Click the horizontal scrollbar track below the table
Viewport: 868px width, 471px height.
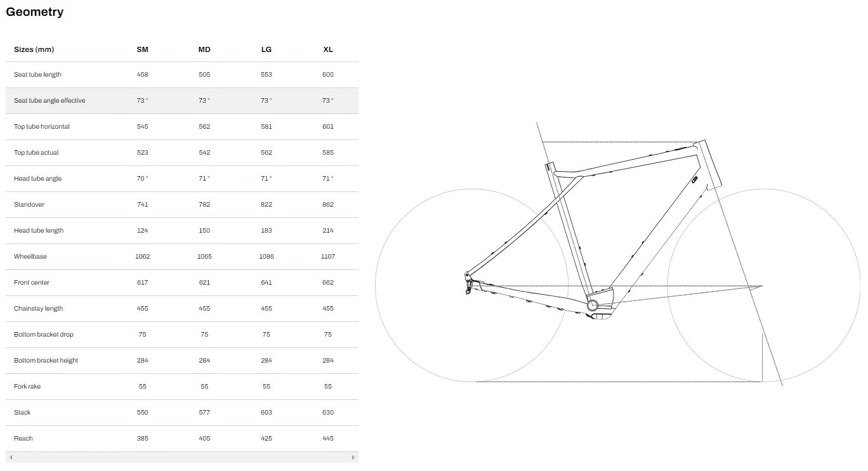(182, 457)
